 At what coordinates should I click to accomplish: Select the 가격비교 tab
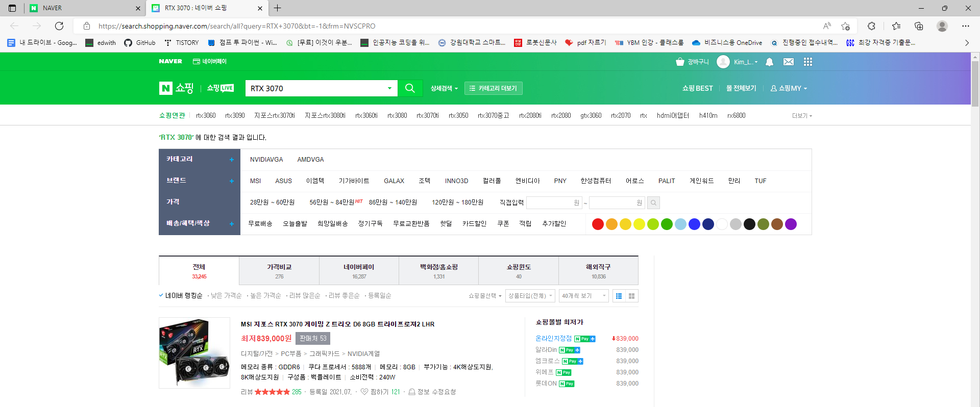tap(279, 271)
